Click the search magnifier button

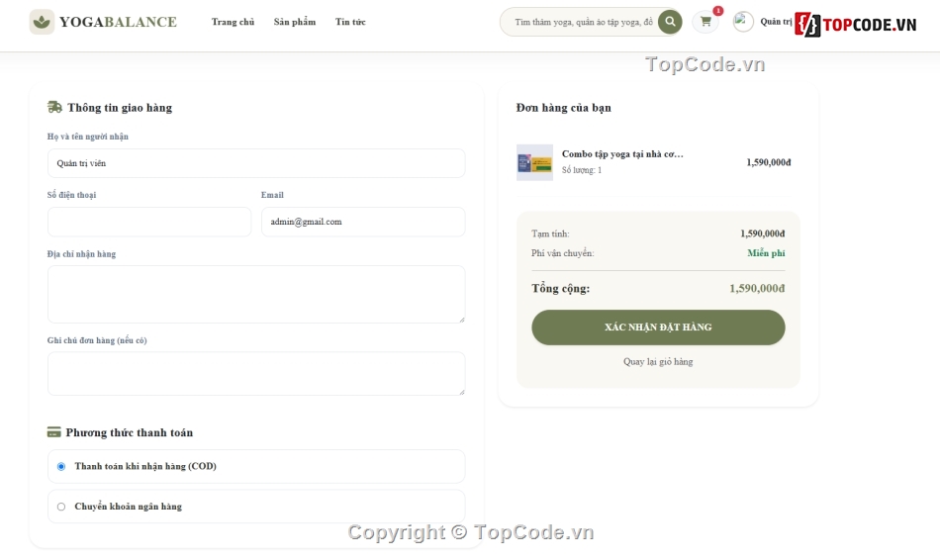click(670, 22)
